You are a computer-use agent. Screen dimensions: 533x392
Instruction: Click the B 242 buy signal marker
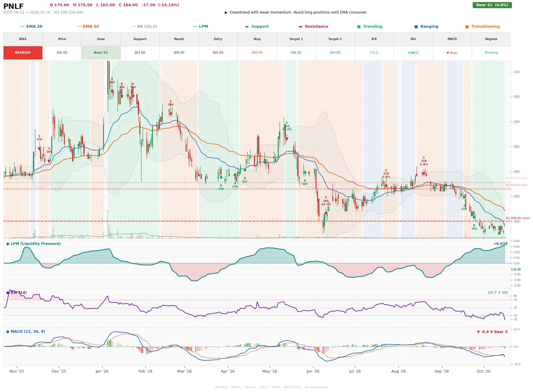245,169
